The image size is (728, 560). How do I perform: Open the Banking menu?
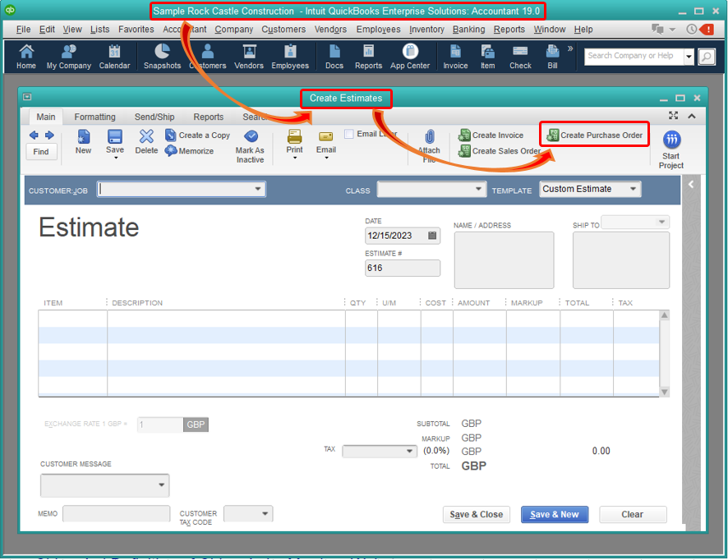(x=468, y=30)
